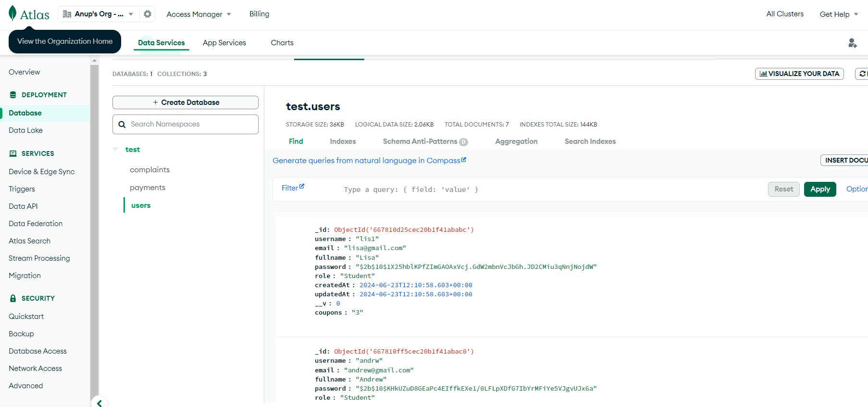868x407 pixels.
Task: Open Migration in the sidebar
Action: pyautogui.click(x=25, y=276)
